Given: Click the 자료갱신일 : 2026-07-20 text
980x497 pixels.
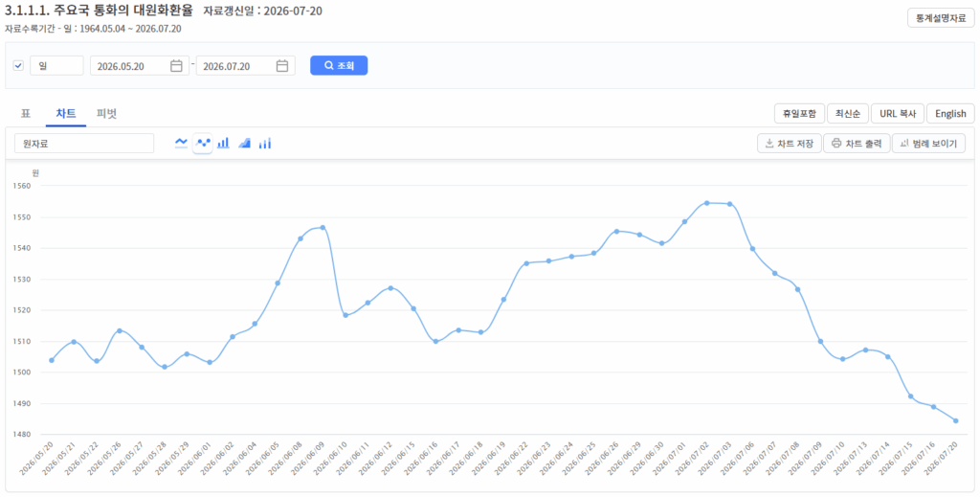Looking at the screenshot, I should pos(263,11).
